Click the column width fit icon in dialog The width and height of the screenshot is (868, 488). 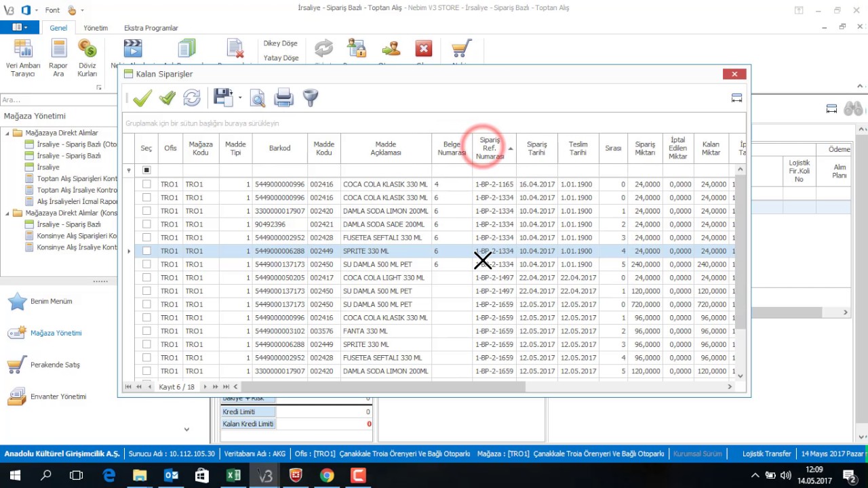pos(737,98)
